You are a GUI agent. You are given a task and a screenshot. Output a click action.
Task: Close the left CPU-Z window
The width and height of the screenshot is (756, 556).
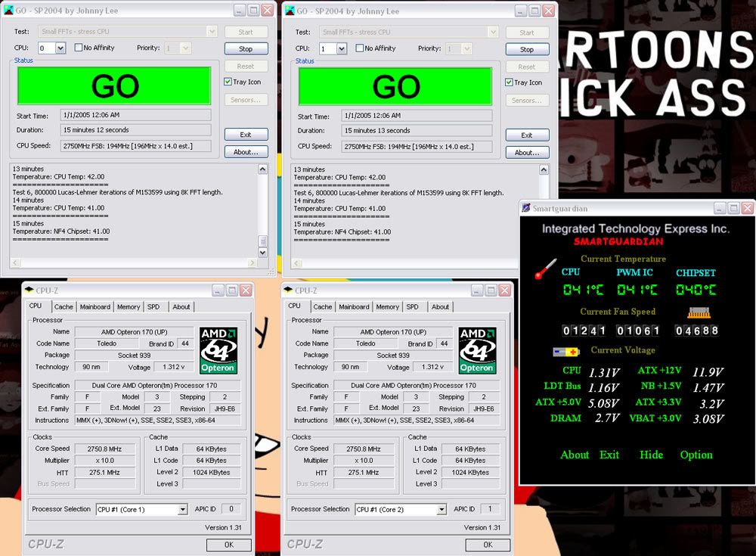click(x=246, y=290)
